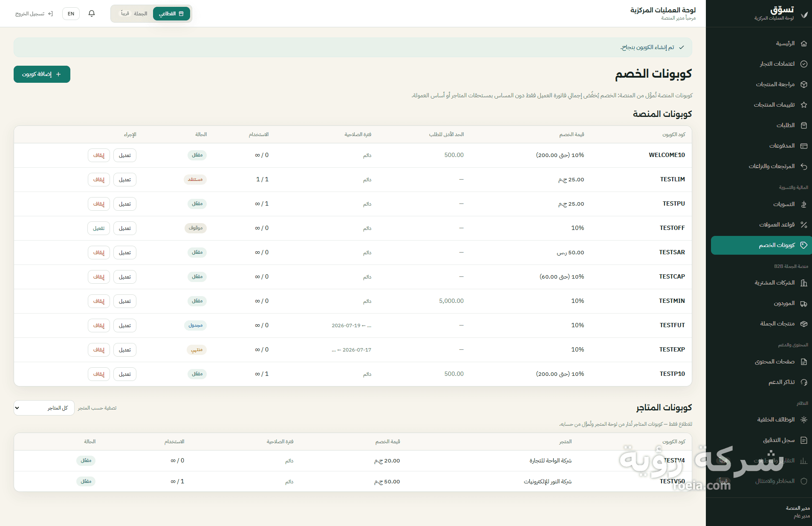Image resolution: width=812 pixels, height=526 pixels.
Task: Click the TESTFUT validity date 2026-07-19
Action: point(346,325)
